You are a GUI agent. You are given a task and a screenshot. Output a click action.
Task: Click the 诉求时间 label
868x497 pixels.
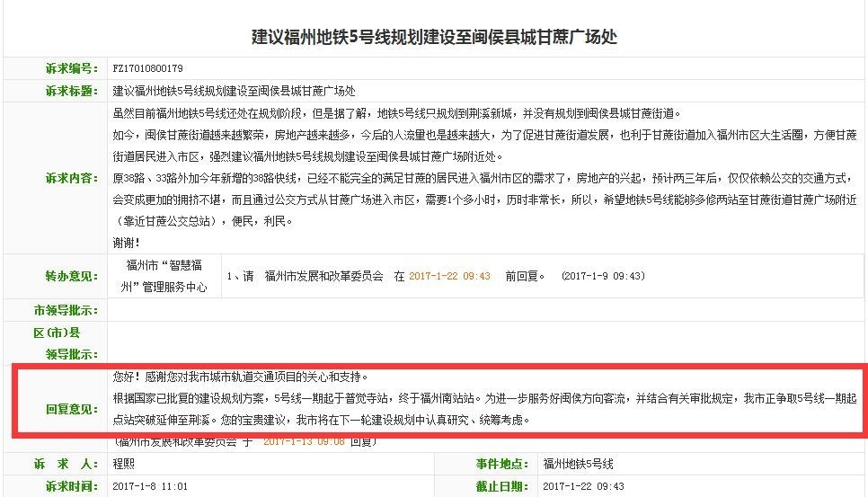72,486
